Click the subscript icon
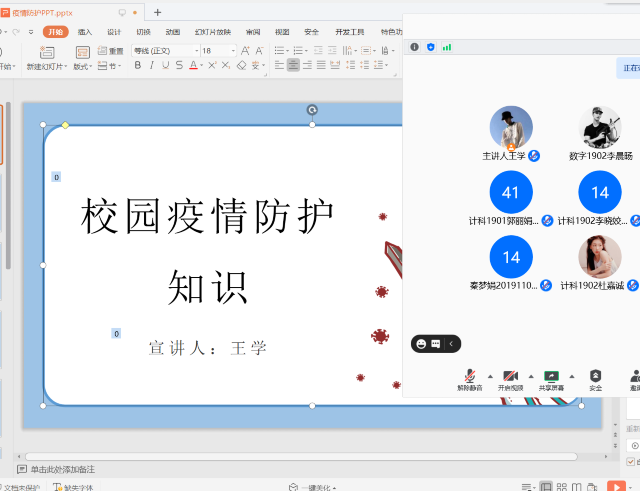 click(x=226, y=65)
